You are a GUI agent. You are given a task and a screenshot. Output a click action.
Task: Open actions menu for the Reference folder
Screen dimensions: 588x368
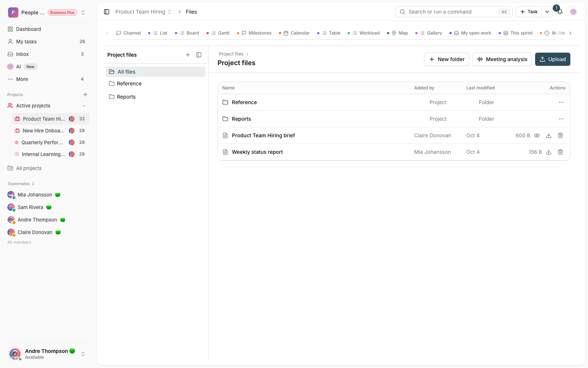(x=561, y=102)
